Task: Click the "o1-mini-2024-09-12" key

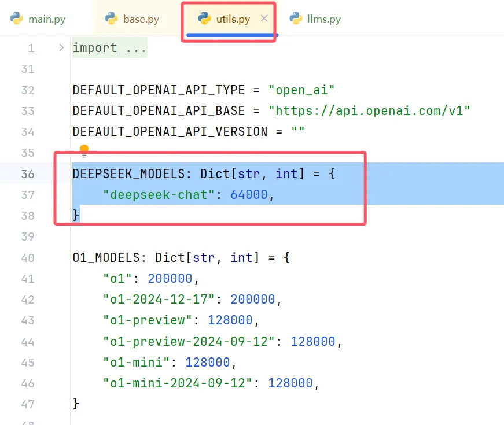Action: (x=178, y=383)
